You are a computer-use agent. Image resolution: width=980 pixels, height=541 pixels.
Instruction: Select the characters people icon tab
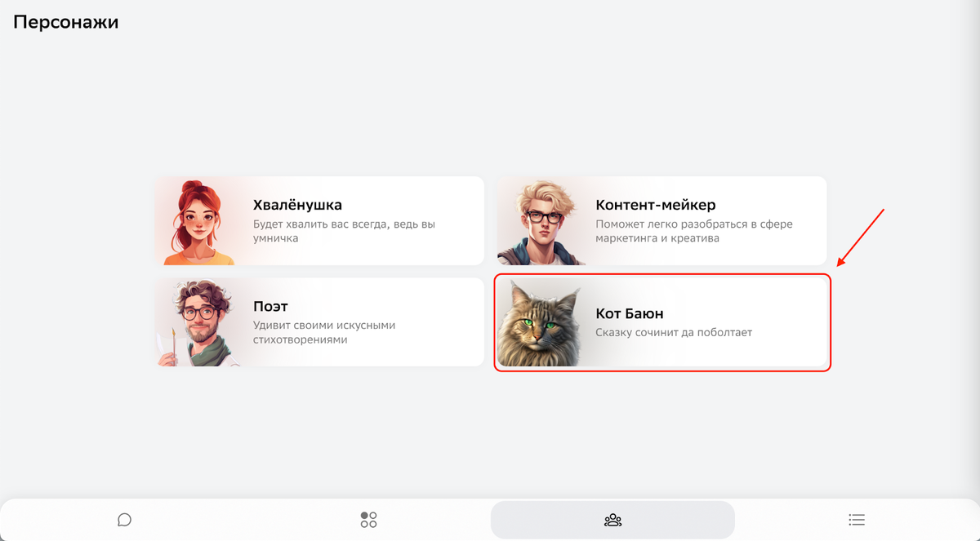click(x=612, y=520)
